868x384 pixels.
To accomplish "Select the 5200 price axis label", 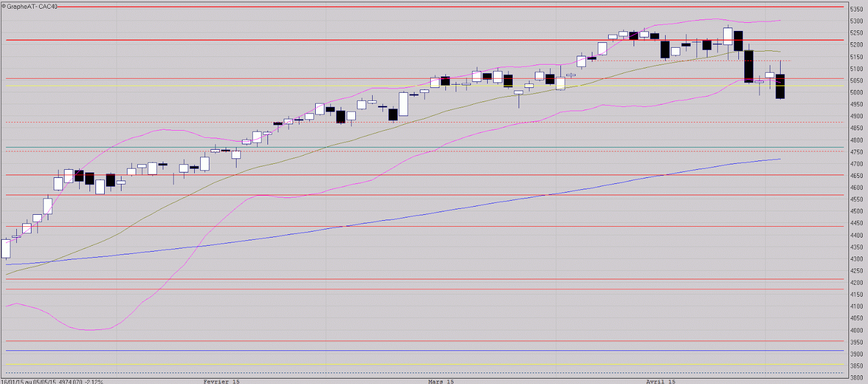I will 857,45.
